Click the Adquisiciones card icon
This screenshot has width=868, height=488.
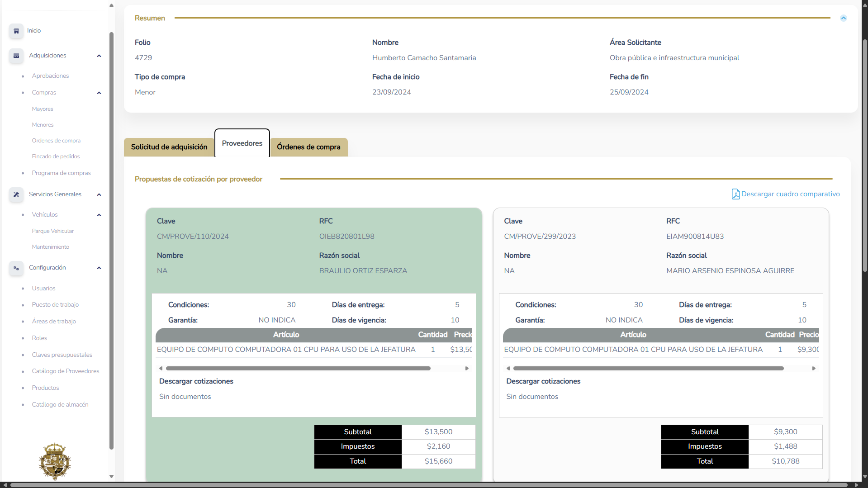pos(16,56)
